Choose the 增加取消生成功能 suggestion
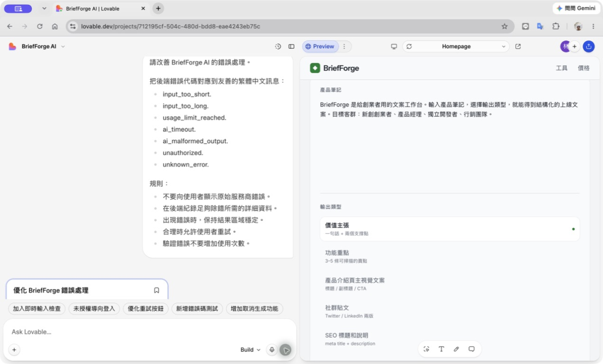Image resolution: width=603 pixels, height=364 pixels. [254, 309]
